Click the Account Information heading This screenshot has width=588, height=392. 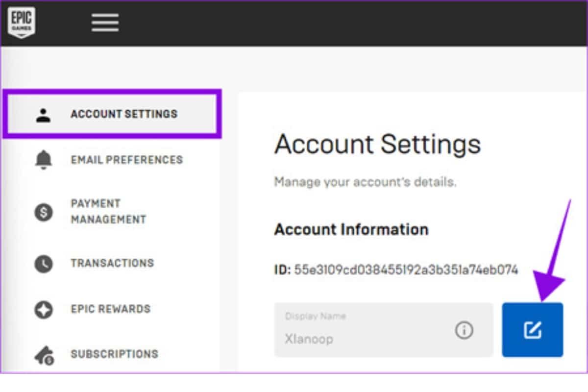point(351,229)
